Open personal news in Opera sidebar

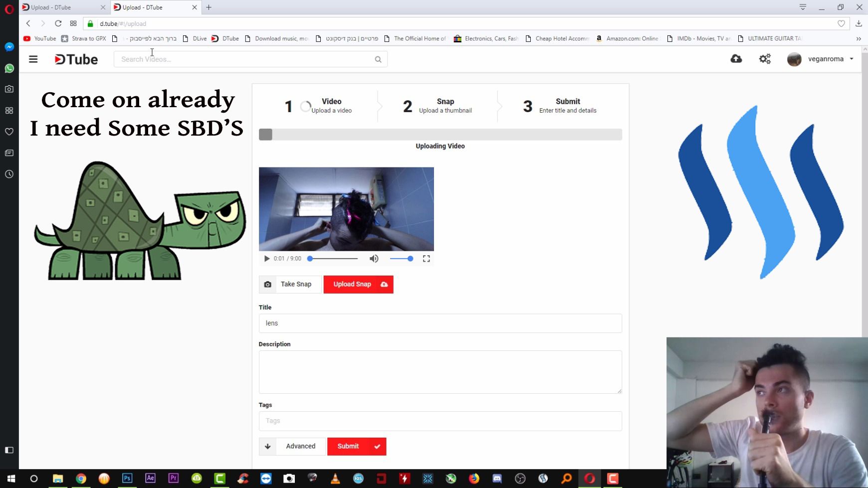coord(9,153)
